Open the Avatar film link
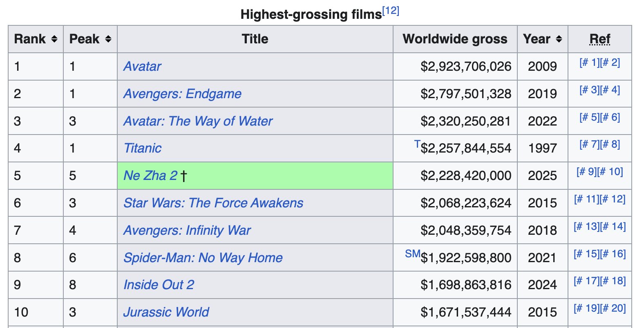The width and height of the screenshot is (644, 328). click(x=142, y=66)
